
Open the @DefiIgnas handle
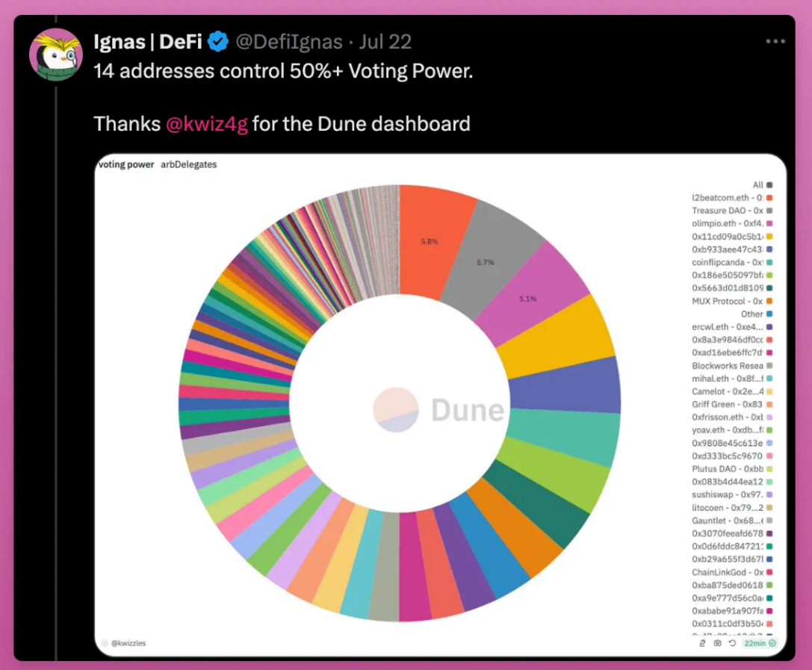tap(289, 42)
